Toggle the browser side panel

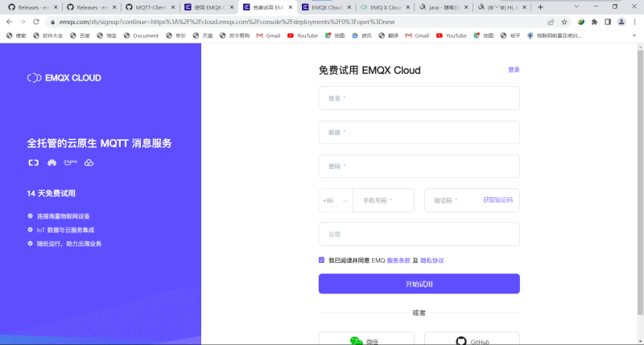(608, 22)
